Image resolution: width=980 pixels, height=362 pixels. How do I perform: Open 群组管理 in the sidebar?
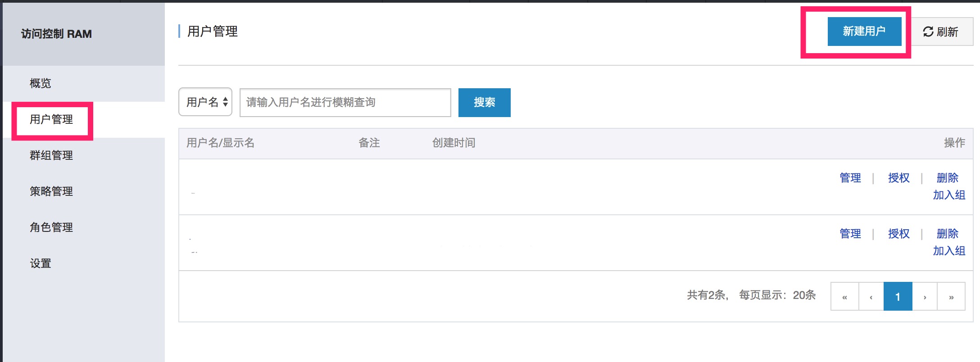click(x=51, y=155)
